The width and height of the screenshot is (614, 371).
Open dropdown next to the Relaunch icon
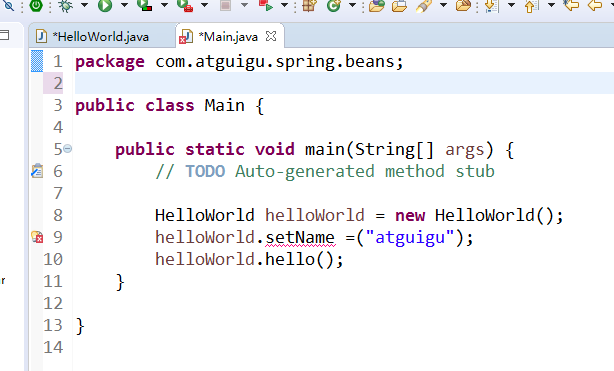point(285,5)
